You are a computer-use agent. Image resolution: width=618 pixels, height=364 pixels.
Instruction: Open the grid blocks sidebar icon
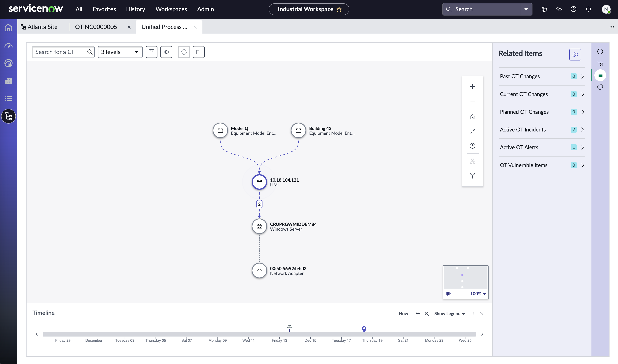click(x=8, y=81)
